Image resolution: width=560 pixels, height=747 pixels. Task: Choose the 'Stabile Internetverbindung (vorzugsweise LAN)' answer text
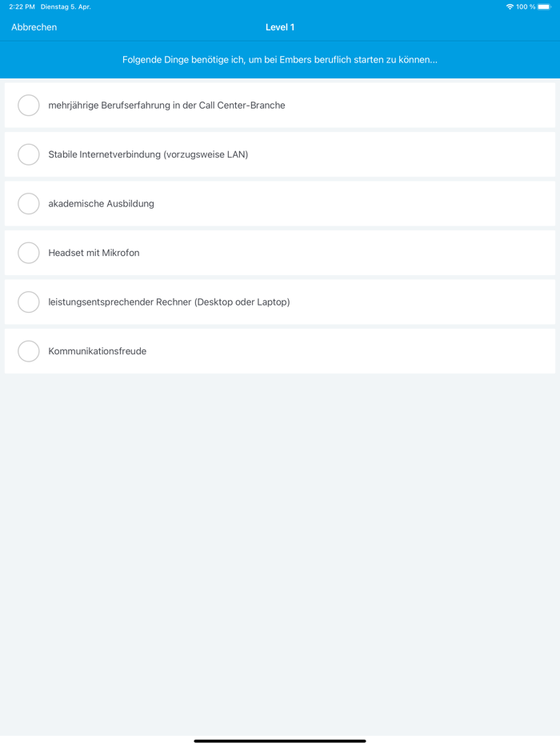148,154
